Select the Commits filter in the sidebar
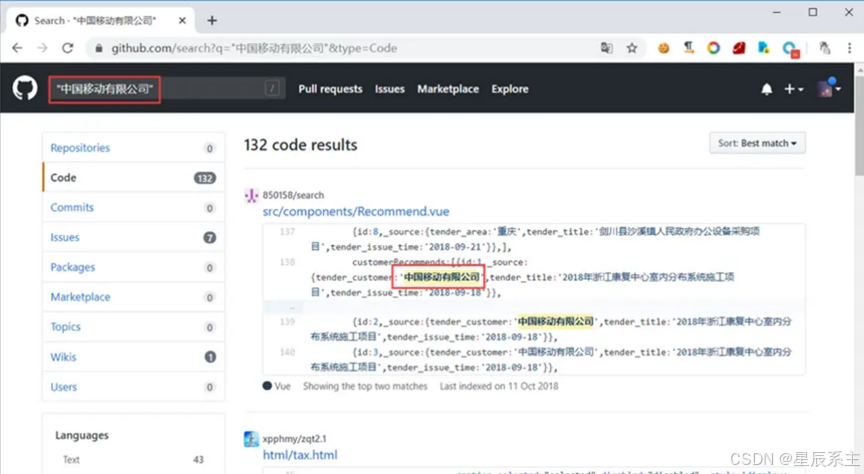This screenshot has width=864, height=474. point(133,207)
